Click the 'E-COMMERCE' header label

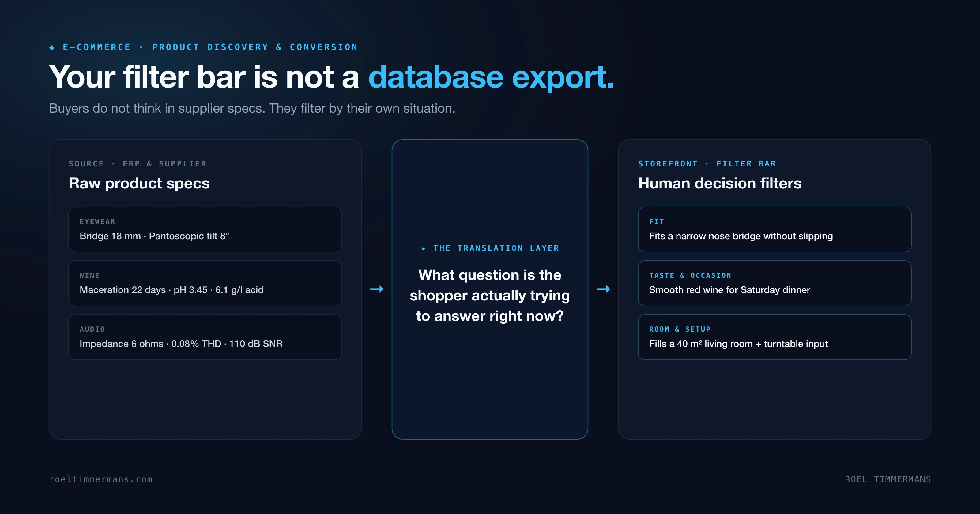(x=97, y=47)
